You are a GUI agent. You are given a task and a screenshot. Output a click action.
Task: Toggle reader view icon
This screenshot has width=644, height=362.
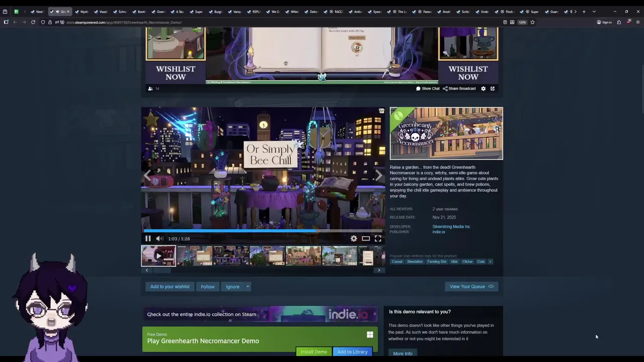point(505,22)
